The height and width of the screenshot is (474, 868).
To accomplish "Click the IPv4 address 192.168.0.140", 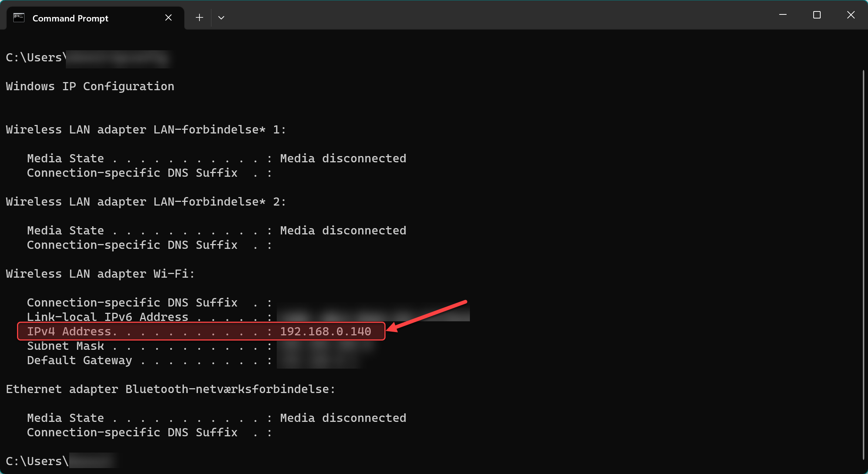I will pos(326,331).
